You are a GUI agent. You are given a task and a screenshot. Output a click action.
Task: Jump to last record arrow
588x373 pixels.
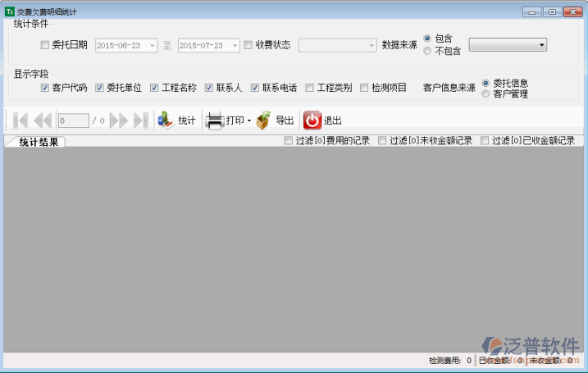point(140,121)
